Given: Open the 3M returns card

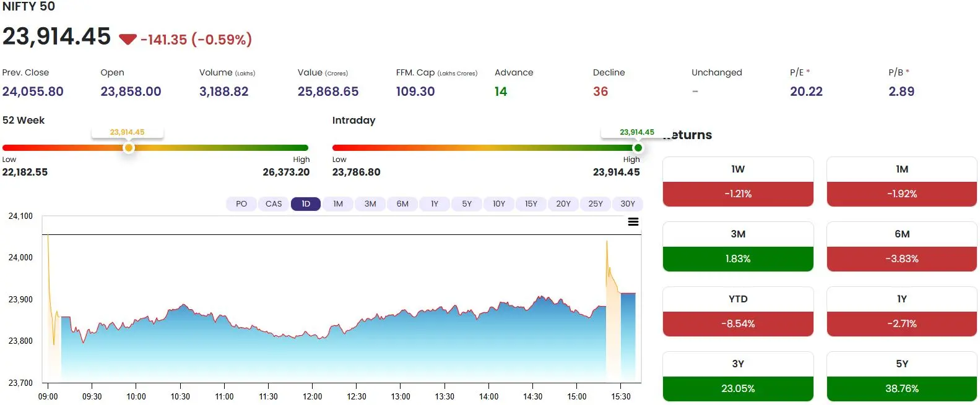Looking at the screenshot, I should click(x=738, y=246).
